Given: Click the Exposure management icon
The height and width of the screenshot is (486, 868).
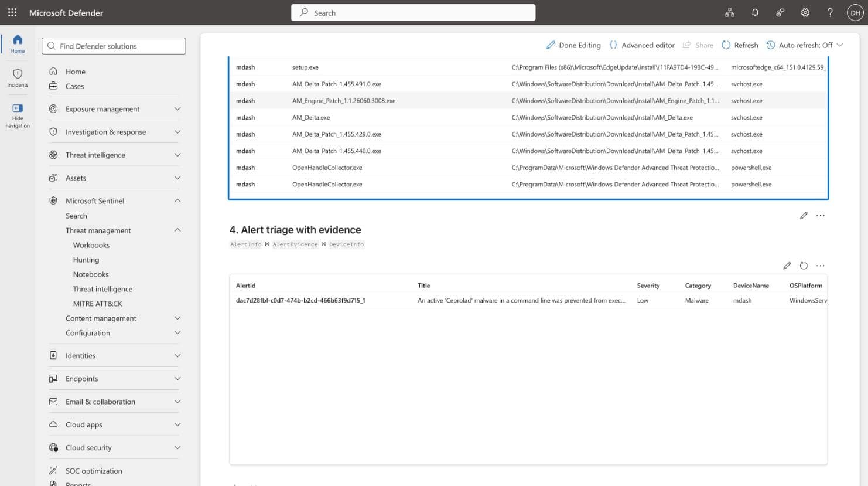Looking at the screenshot, I should [53, 109].
